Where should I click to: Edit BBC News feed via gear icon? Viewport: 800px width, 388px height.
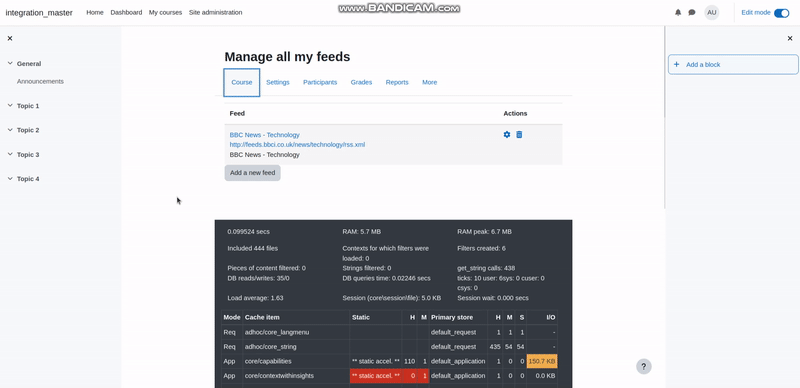coord(507,135)
